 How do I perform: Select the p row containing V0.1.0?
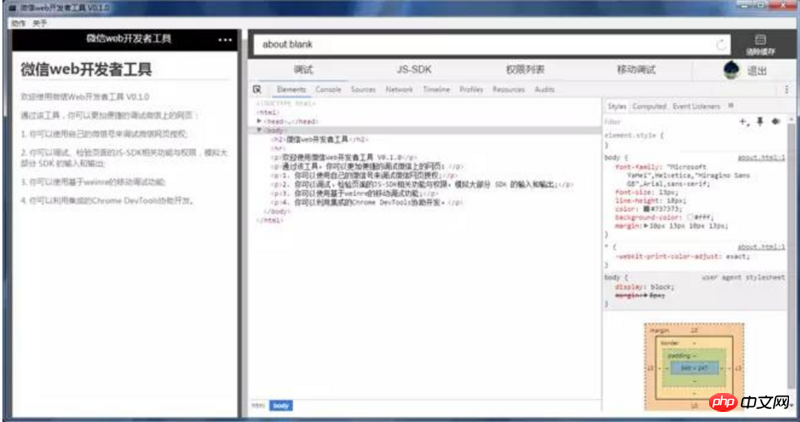pyautogui.click(x=344, y=158)
